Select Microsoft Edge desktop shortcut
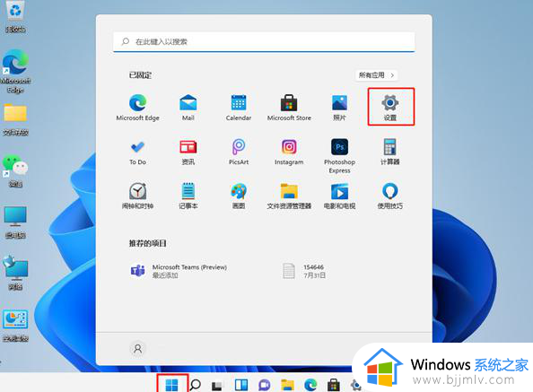Screen dimensions: 533x392 pyautogui.click(x=15, y=71)
